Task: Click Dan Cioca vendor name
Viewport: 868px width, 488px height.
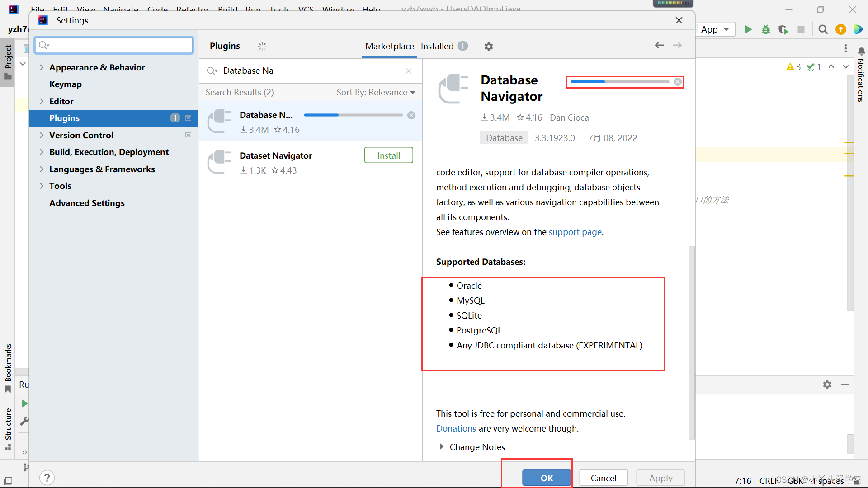Action: tap(569, 118)
